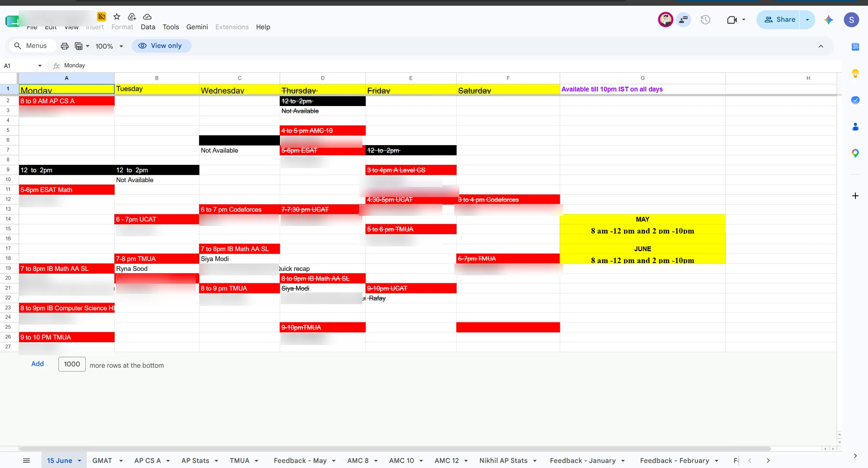Select 'Available till 10pm IST' cell

642,89
